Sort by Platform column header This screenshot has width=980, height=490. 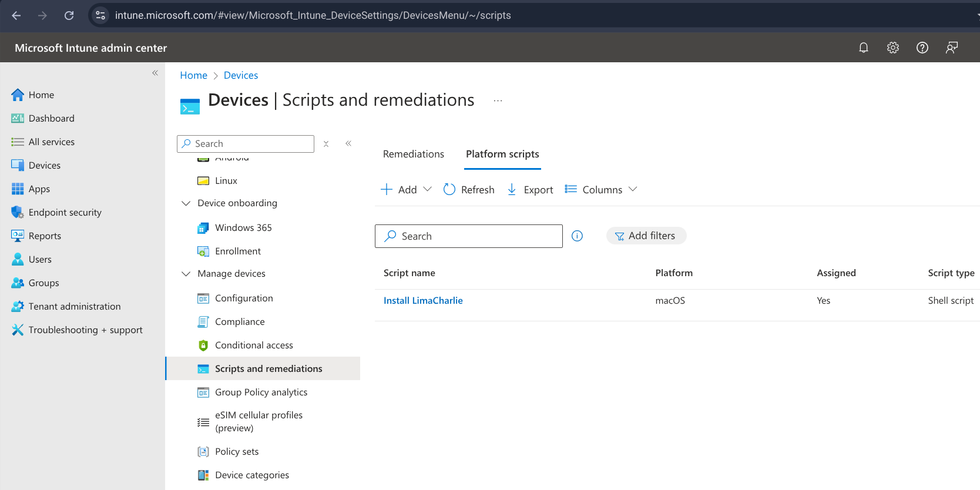click(x=674, y=273)
